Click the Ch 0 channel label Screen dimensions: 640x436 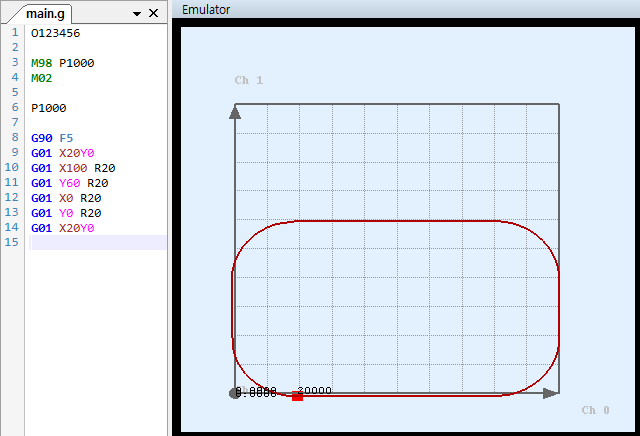coord(596,410)
